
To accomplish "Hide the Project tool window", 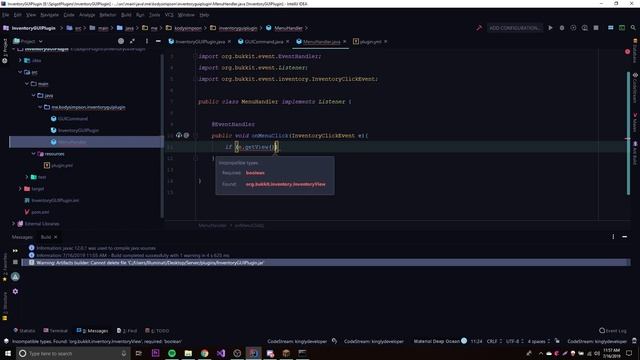I will pos(158,41).
